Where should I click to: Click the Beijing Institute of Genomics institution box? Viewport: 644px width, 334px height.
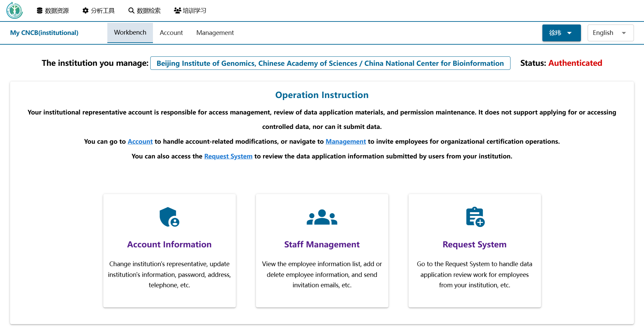click(330, 63)
